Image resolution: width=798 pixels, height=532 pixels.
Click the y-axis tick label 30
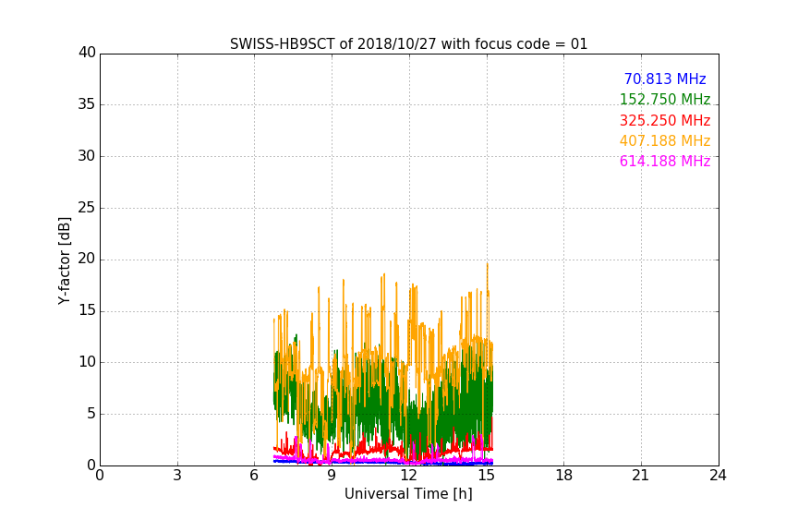[x=87, y=156]
